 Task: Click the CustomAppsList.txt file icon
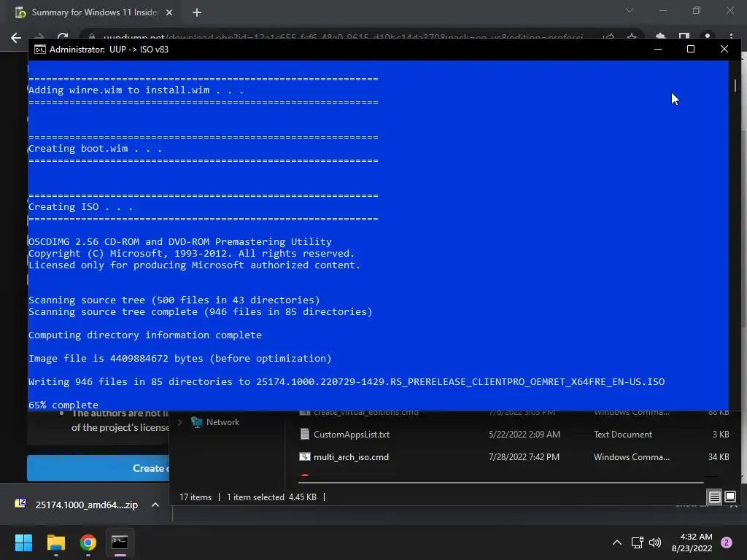[x=304, y=435]
